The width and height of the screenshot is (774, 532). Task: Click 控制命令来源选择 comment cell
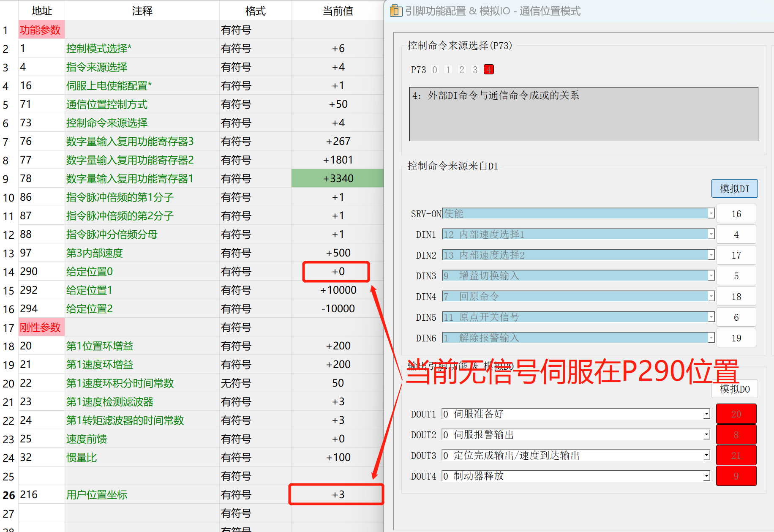point(142,123)
